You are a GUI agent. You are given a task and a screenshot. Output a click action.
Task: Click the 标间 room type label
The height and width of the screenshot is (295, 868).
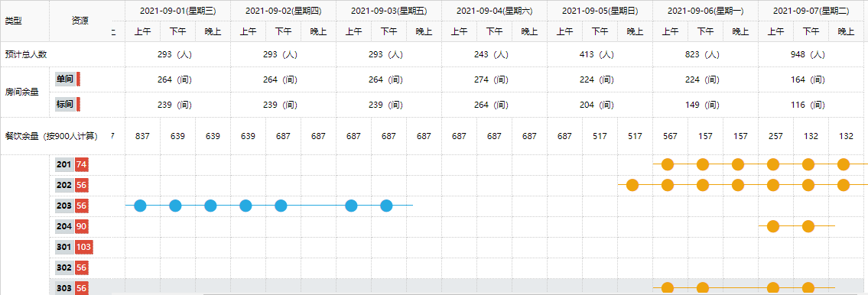pos(65,104)
